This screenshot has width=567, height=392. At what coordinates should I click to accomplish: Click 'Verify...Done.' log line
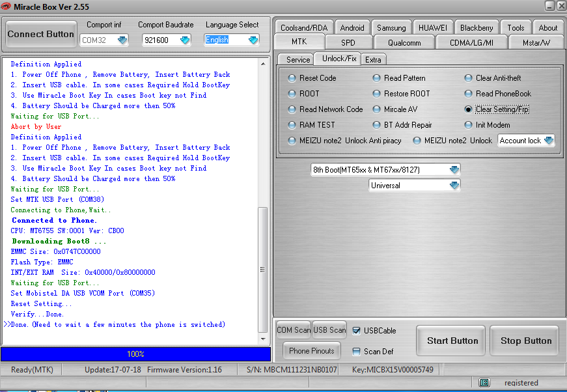click(37, 314)
